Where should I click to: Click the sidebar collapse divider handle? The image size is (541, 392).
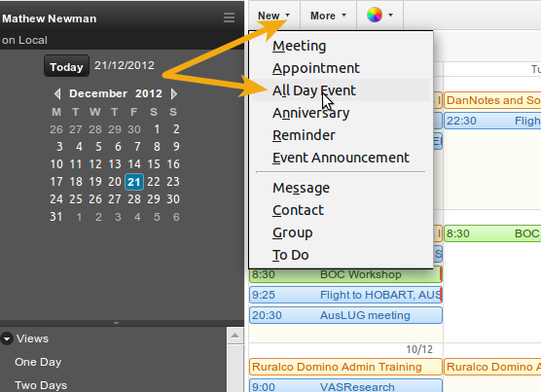point(116,323)
